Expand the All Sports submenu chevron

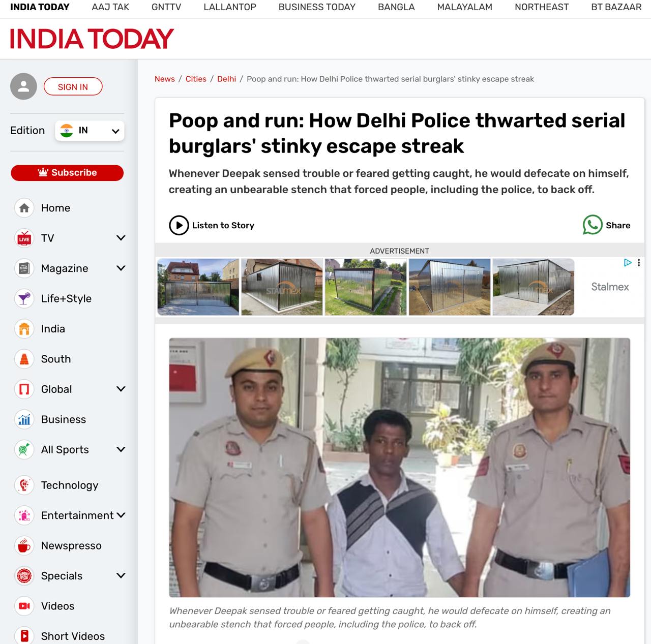(x=121, y=449)
